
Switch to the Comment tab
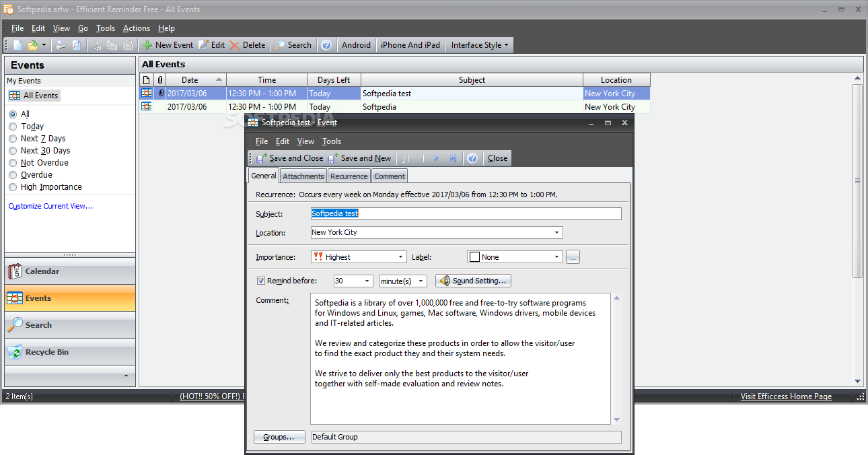(x=390, y=176)
